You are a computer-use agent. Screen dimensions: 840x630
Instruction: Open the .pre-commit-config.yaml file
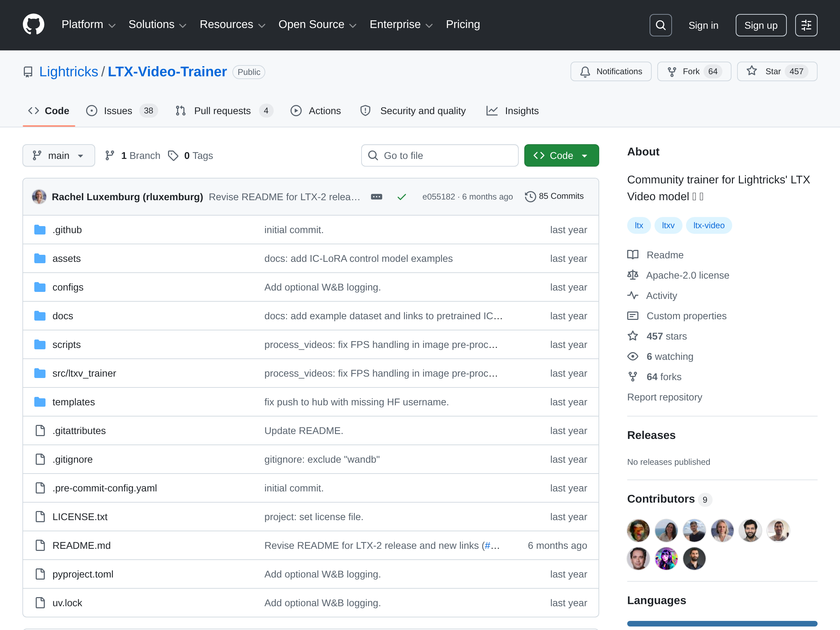(104, 488)
